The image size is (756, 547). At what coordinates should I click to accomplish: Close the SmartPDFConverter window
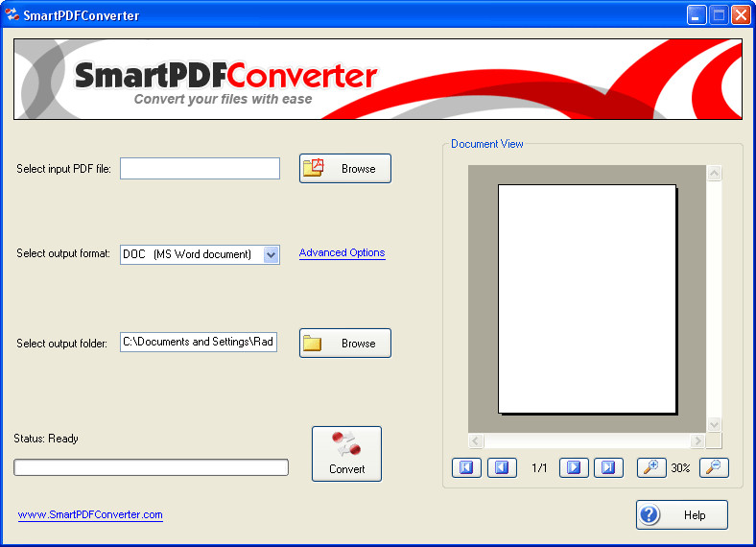(741, 15)
